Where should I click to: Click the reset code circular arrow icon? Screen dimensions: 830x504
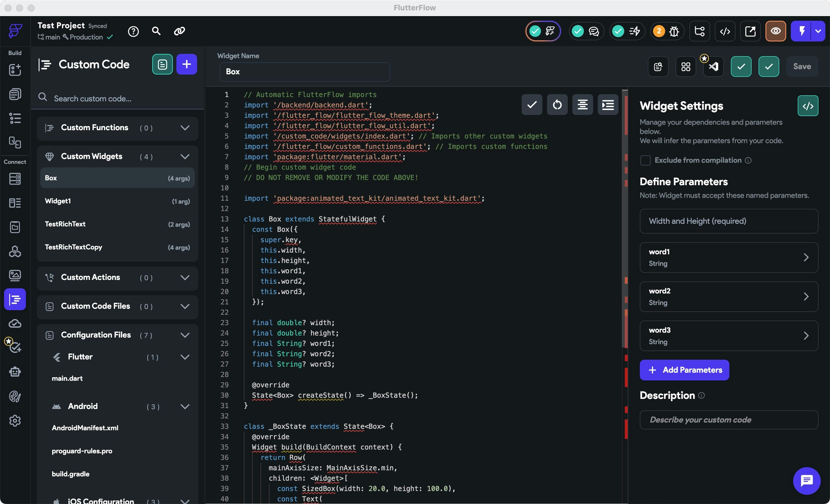click(x=557, y=105)
